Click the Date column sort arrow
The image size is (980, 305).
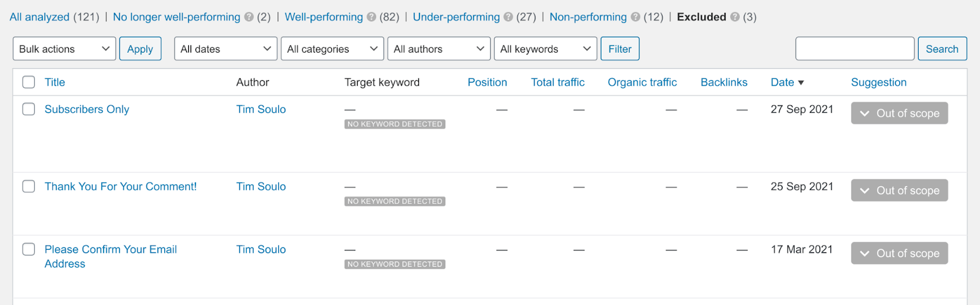(x=801, y=83)
